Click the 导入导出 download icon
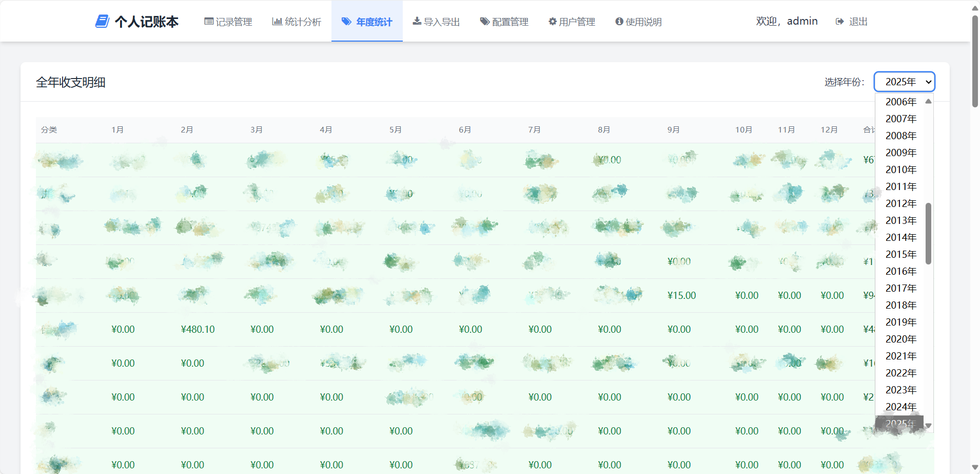The image size is (980, 474). [x=417, y=21]
